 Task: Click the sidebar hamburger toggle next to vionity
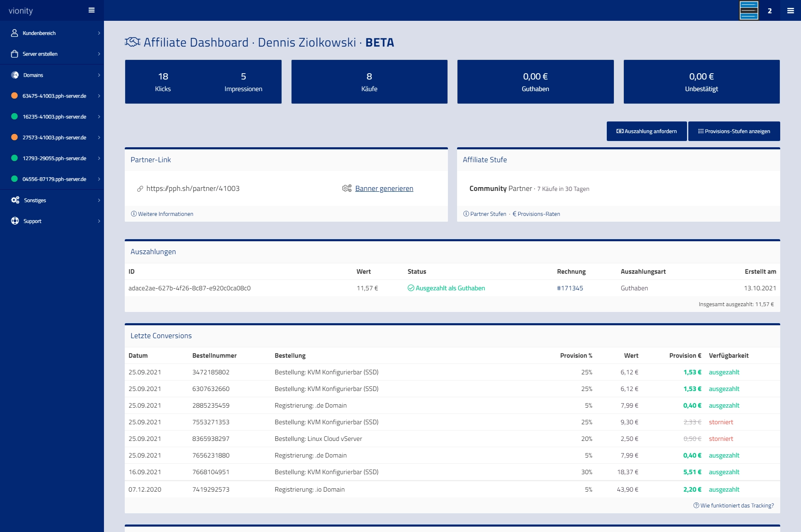pos(91,10)
